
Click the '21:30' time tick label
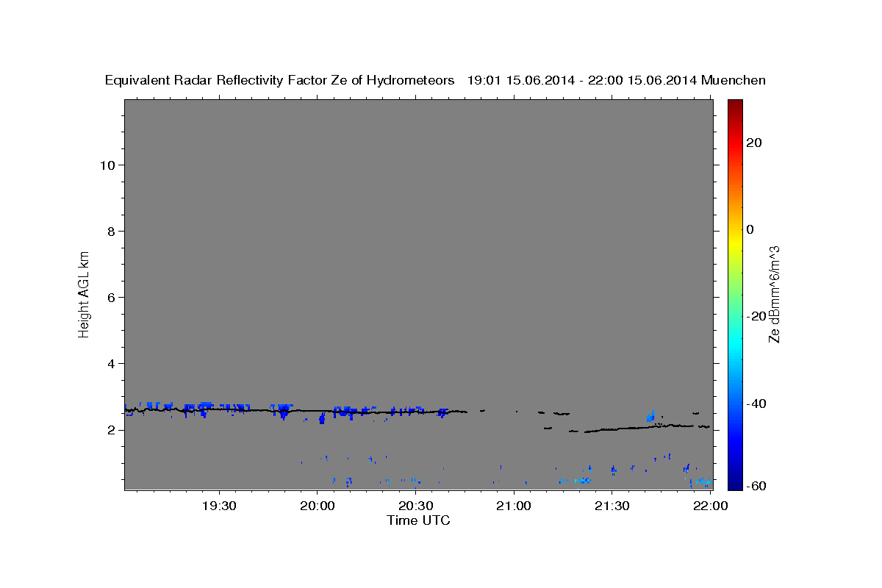coord(612,506)
